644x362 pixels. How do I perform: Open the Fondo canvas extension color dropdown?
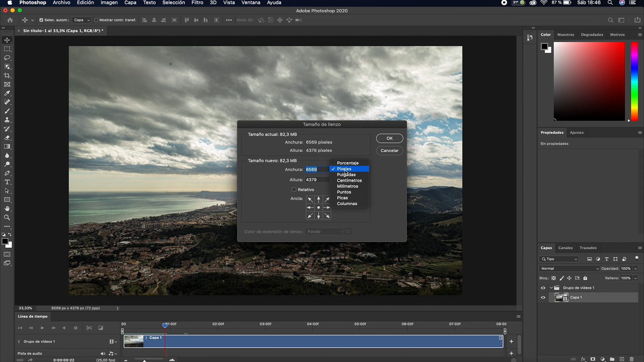[324, 231]
